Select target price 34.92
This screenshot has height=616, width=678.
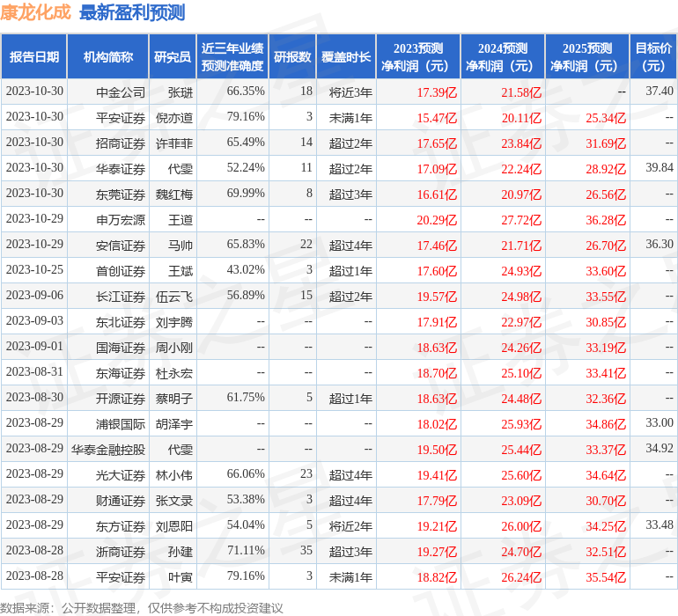pyautogui.click(x=660, y=448)
